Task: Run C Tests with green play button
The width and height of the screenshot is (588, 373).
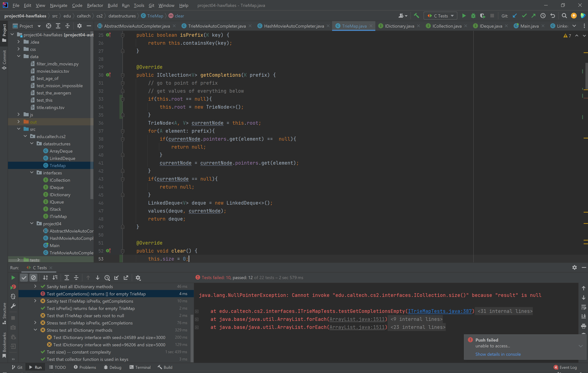Action: click(x=464, y=16)
